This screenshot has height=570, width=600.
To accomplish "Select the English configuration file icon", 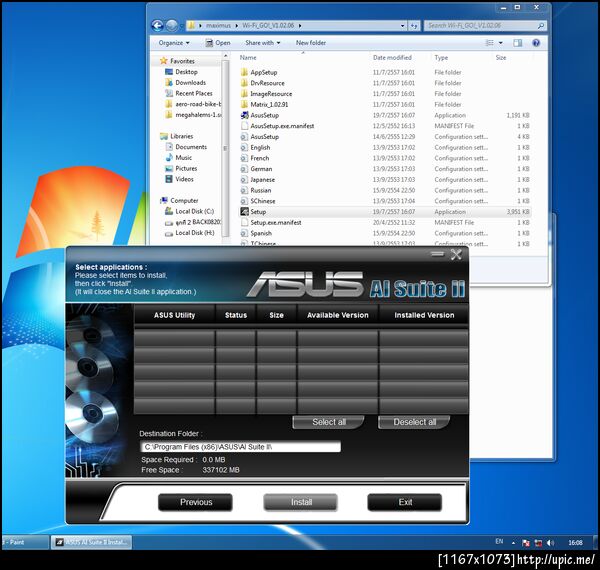I will point(245,147).
